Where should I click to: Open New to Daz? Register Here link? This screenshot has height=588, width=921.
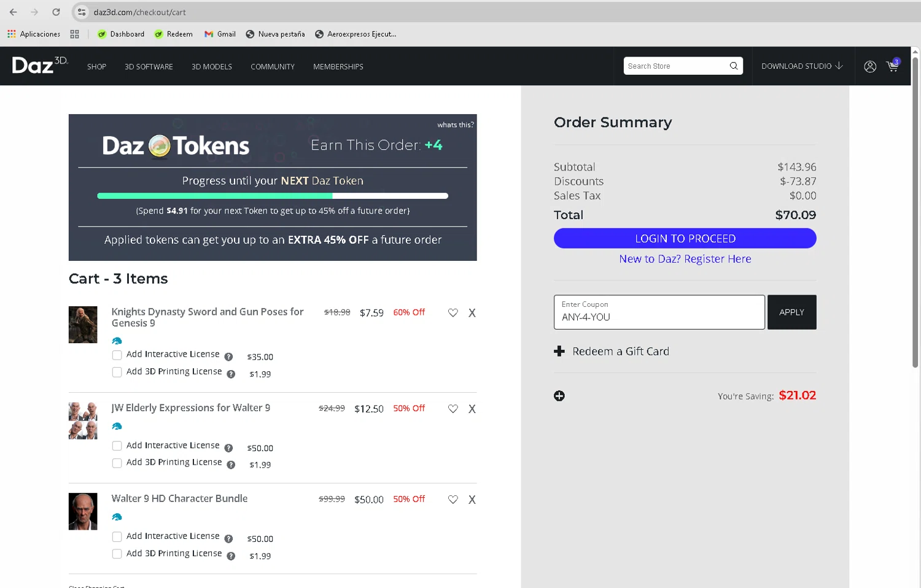pyautogui.click(x=685, y=259)
